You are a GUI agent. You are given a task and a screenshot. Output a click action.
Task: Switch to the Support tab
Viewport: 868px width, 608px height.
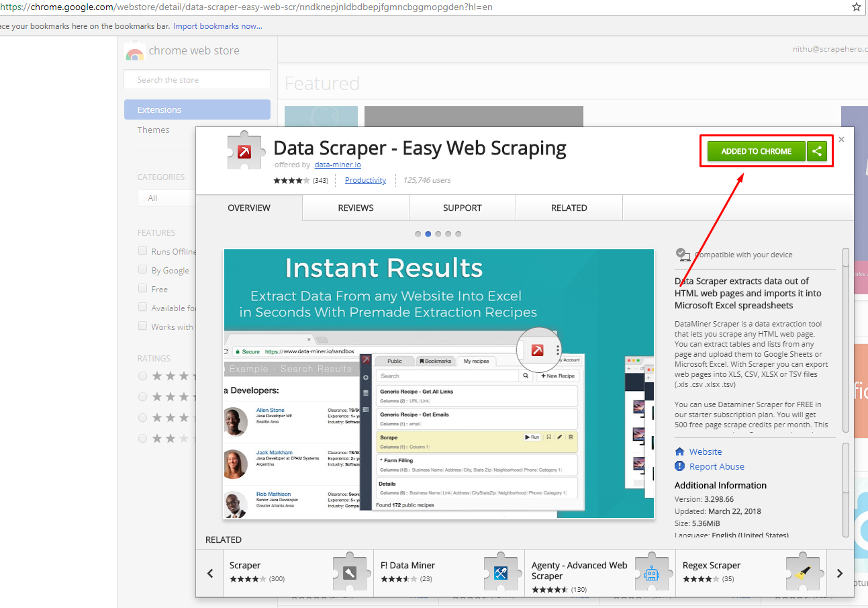[x=463, y=208]
